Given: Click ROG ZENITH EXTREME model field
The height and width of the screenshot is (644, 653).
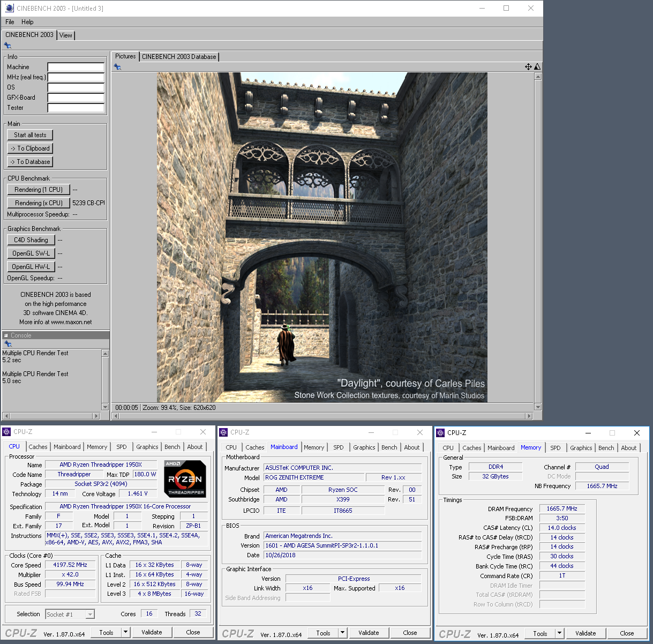Looking at the screenshot, I should tap(313, 477).
